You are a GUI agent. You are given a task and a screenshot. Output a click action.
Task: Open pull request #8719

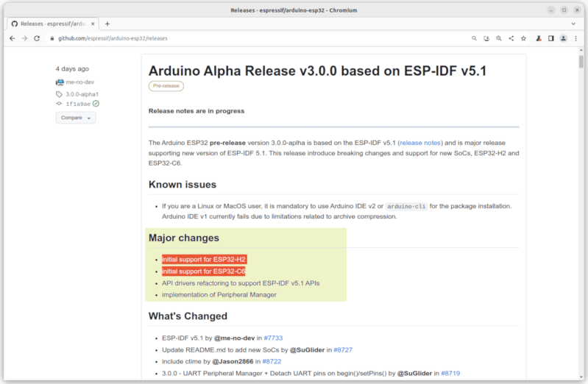[x=450, y=373]
